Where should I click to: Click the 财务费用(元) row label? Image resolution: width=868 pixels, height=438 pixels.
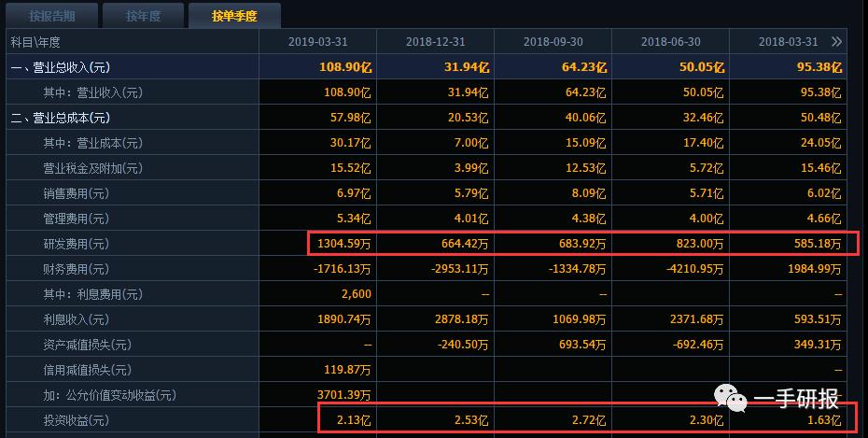[x=77, y=270]
